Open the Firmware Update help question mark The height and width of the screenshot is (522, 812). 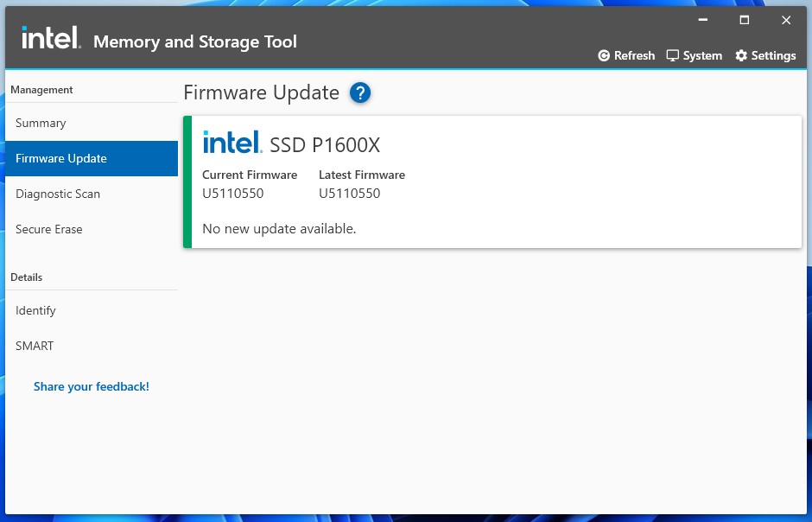[360, 92]
